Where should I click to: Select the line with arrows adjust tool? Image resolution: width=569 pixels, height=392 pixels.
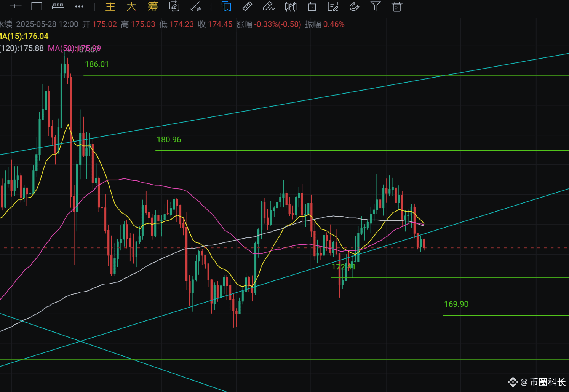coord(196,6)
